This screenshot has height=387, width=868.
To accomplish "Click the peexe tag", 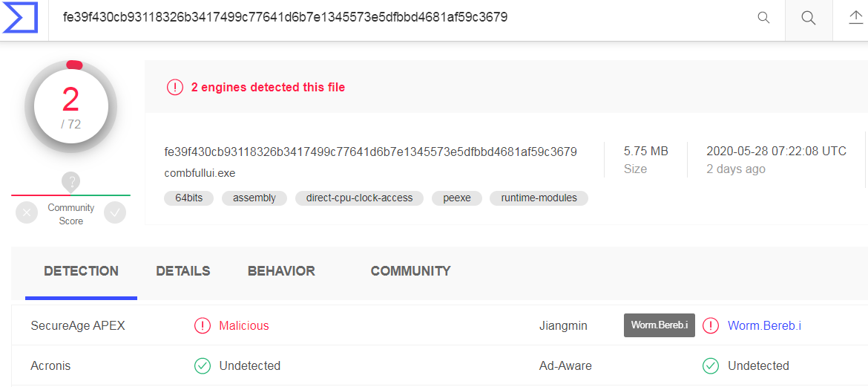I will [457, 198].
